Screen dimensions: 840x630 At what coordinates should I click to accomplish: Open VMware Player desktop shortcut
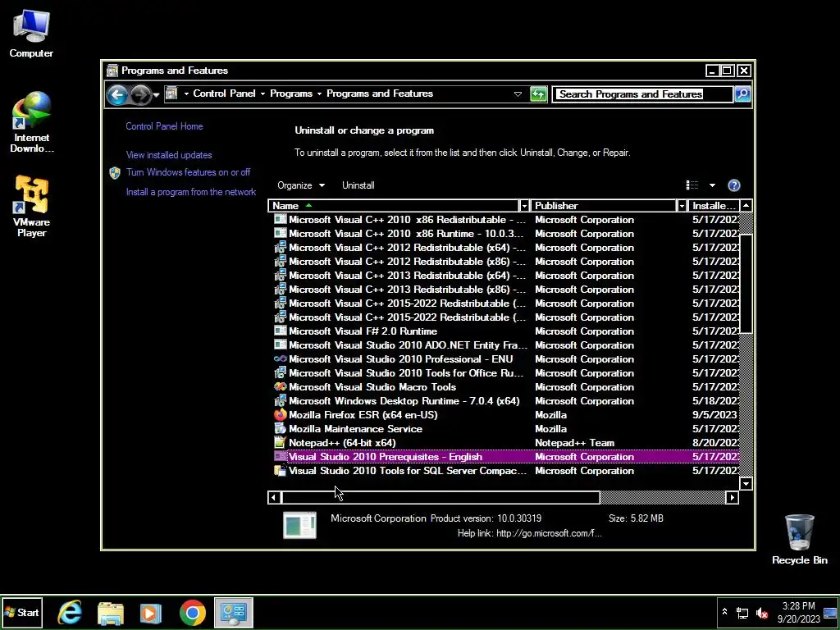[x=32, y=207]
